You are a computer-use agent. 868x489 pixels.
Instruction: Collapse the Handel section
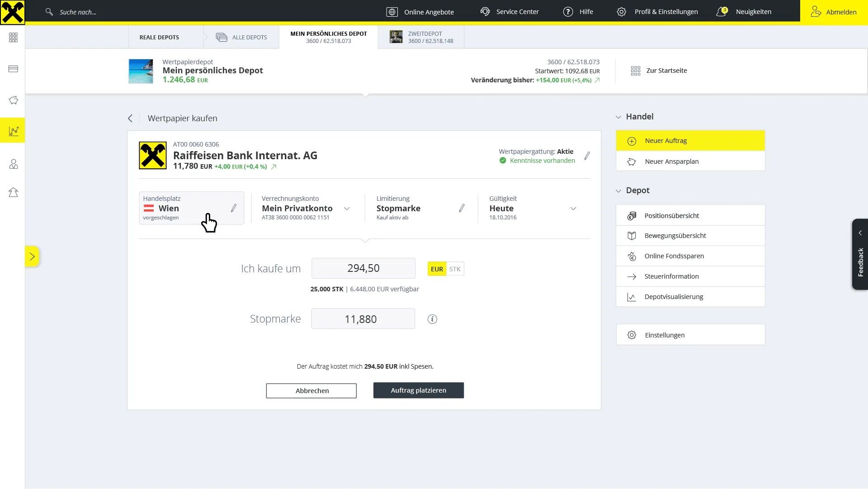(618, 117)
